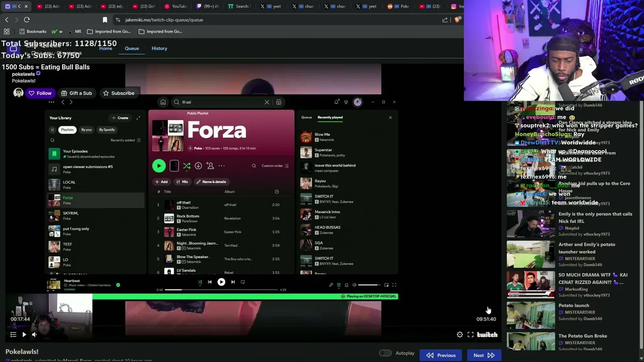Play the Twitch clip
Viewport: 644px width, 362px height.
(x=24, y=334)
